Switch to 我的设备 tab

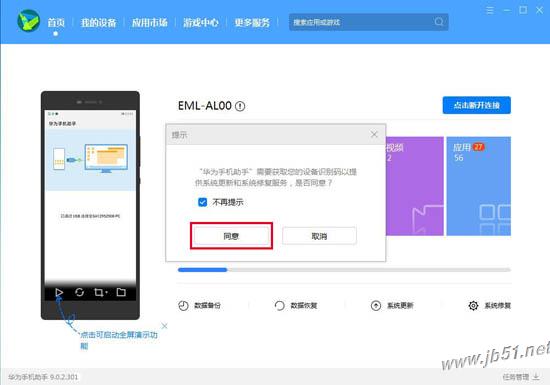[x=99, y=22]
